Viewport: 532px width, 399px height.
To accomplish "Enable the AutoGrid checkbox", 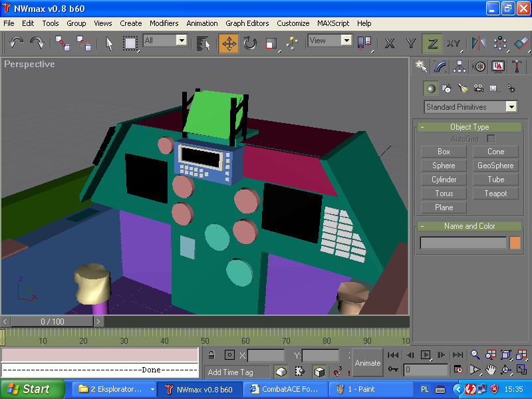I will click(491, 138).
